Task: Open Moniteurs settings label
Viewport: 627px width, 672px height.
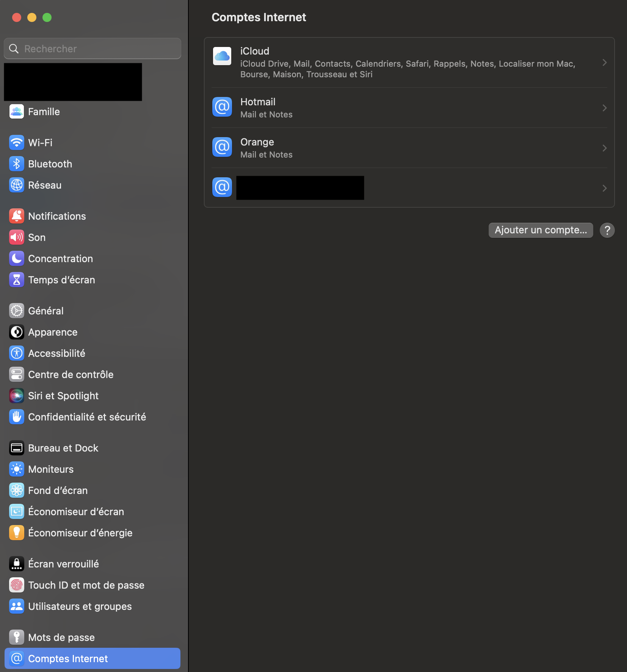Action: pos(51,469)
